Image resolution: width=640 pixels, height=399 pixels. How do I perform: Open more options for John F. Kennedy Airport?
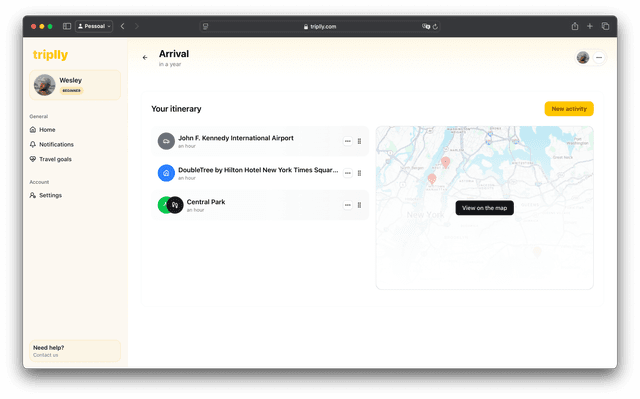point(347,141)
